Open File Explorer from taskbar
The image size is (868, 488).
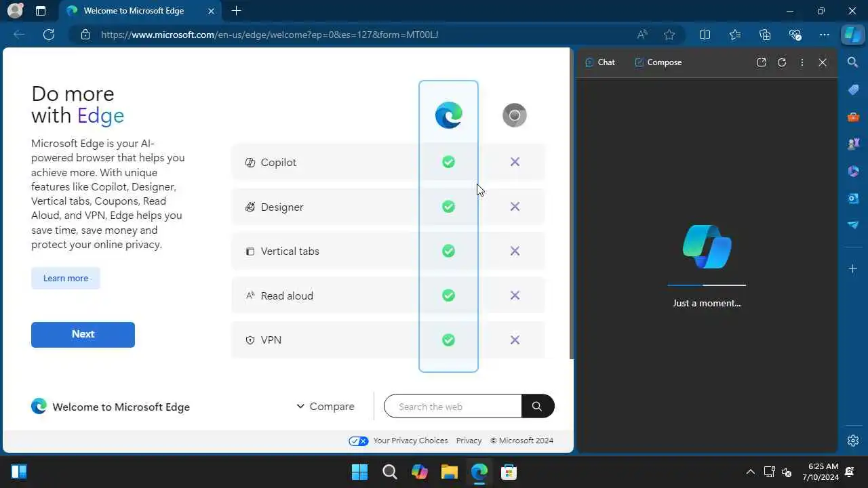coord(450,472)
